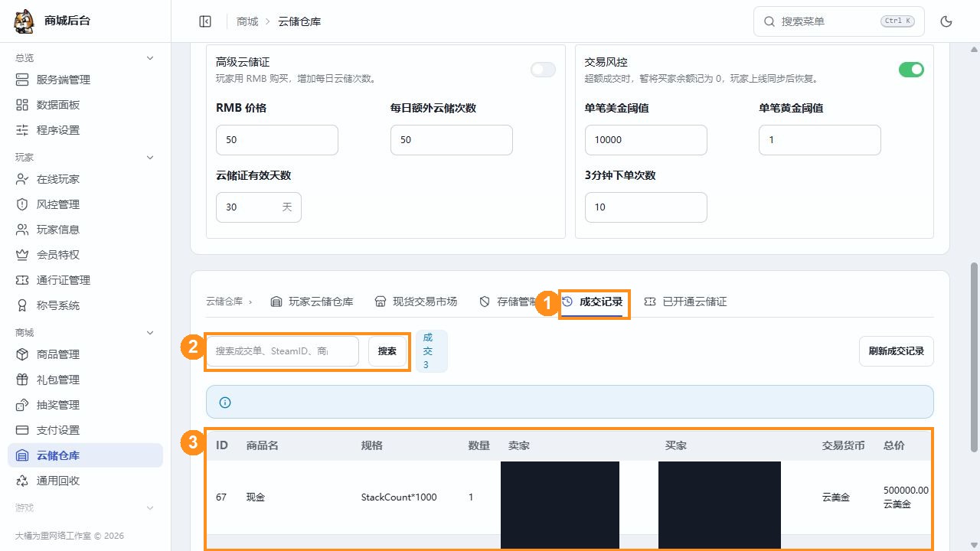Switch to 已开通云储证 tab

(x=685, y=302)
